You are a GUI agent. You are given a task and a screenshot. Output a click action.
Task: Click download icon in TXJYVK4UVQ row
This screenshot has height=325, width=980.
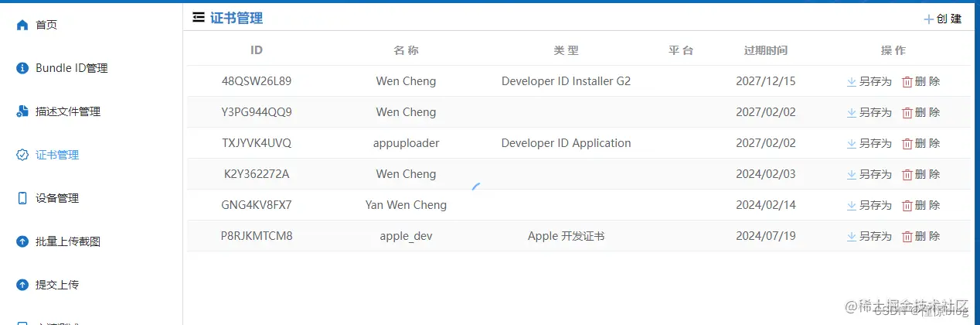pyautogui.click(x=852, y=143)
